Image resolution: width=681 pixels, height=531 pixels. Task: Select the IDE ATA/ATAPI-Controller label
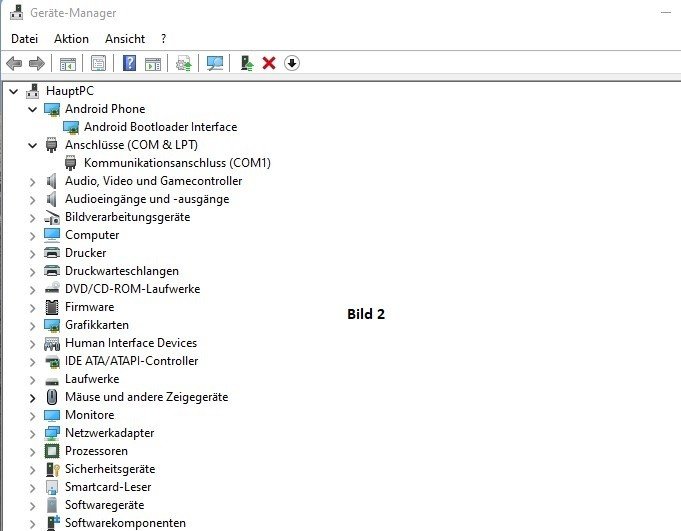tap(132, 361)
